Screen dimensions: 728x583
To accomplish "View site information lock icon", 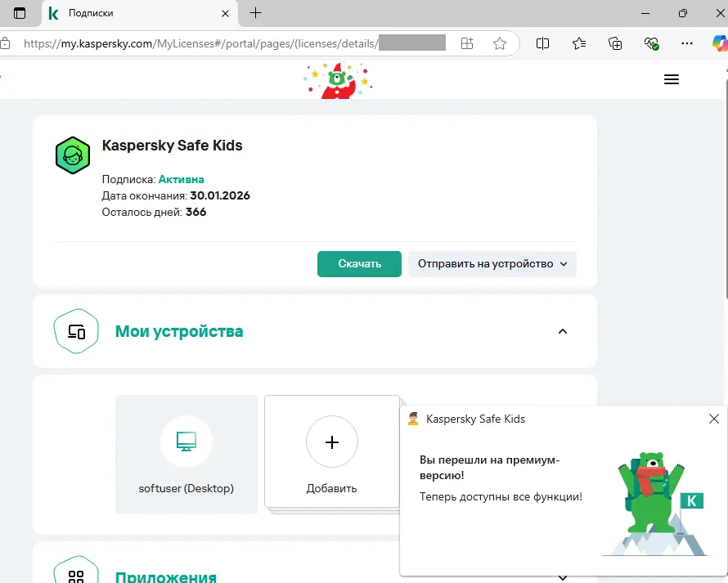I will click(x=5, y=43).
